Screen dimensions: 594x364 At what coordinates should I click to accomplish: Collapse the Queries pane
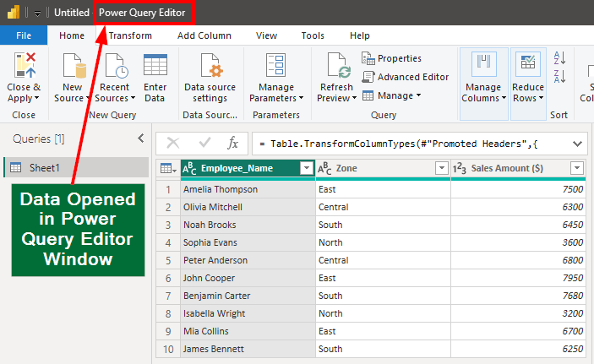pos(141,139)
